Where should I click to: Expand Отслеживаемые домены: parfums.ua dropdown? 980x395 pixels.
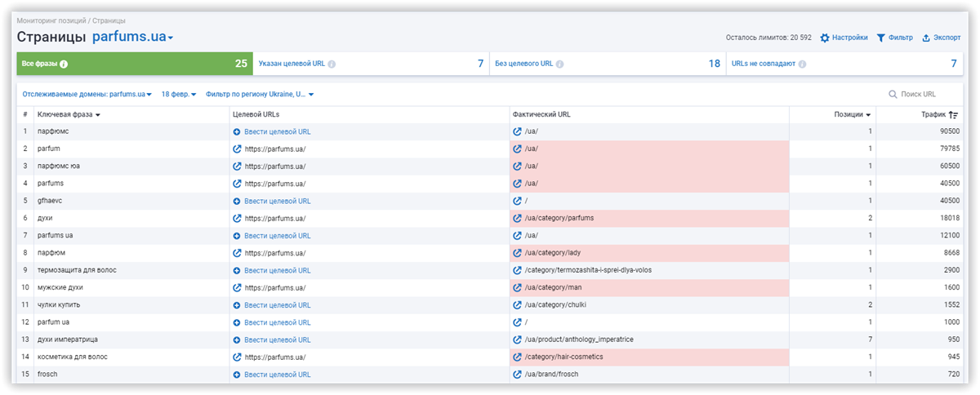pos(87,95)
